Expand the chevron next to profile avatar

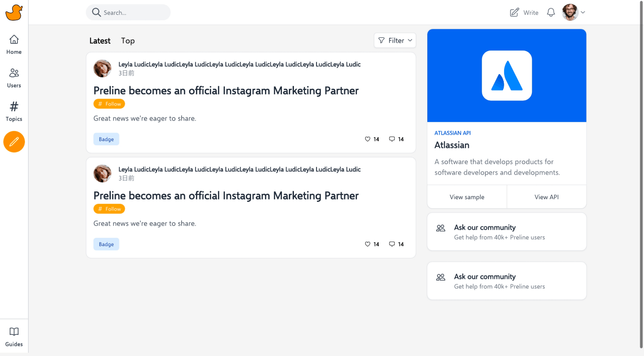coord(583,12)
